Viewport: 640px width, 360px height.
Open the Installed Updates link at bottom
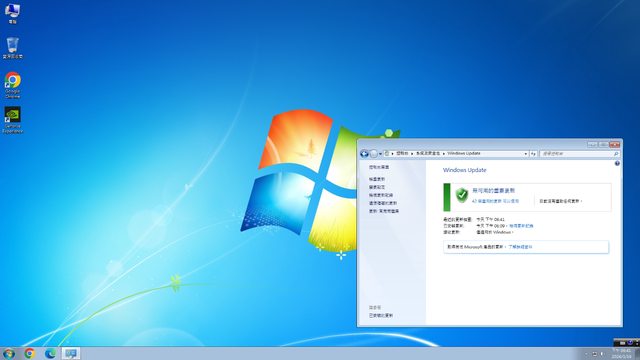pyautogui.click(x=381, y=316)
